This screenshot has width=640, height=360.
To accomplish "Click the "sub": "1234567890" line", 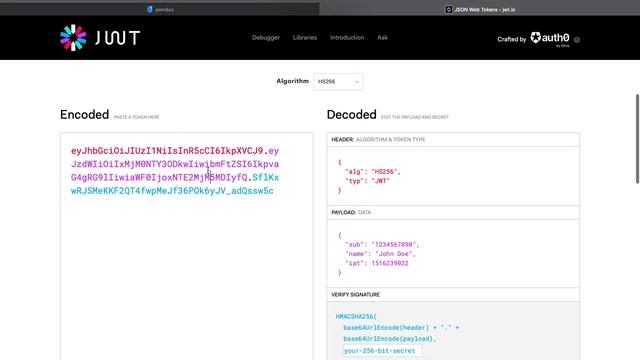I will click(382, 244).
